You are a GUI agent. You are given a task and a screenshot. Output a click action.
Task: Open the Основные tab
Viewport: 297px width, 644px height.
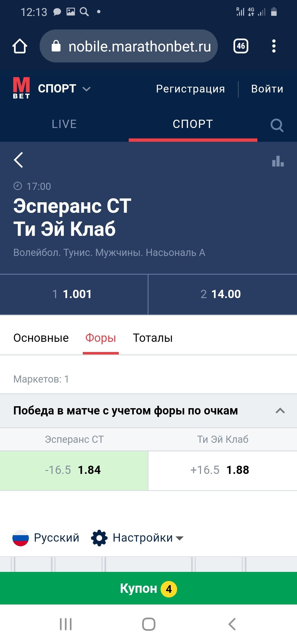[41, 338]
